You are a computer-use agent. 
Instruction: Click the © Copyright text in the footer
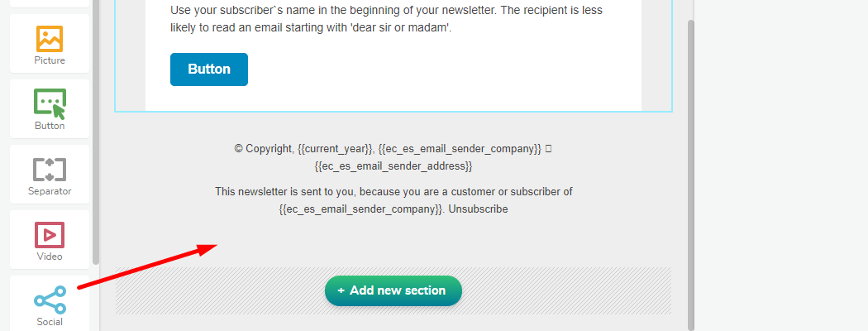(x=263, y=149)
